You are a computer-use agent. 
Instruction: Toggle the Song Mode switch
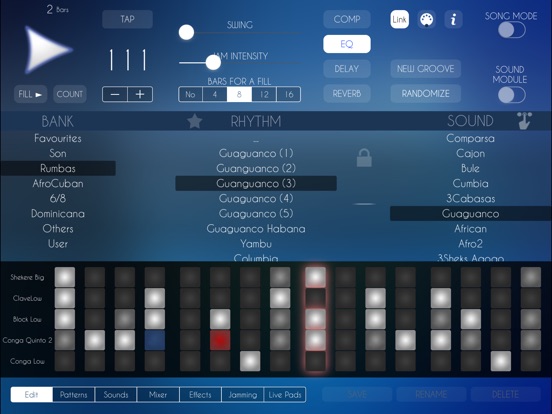[512, 30]
